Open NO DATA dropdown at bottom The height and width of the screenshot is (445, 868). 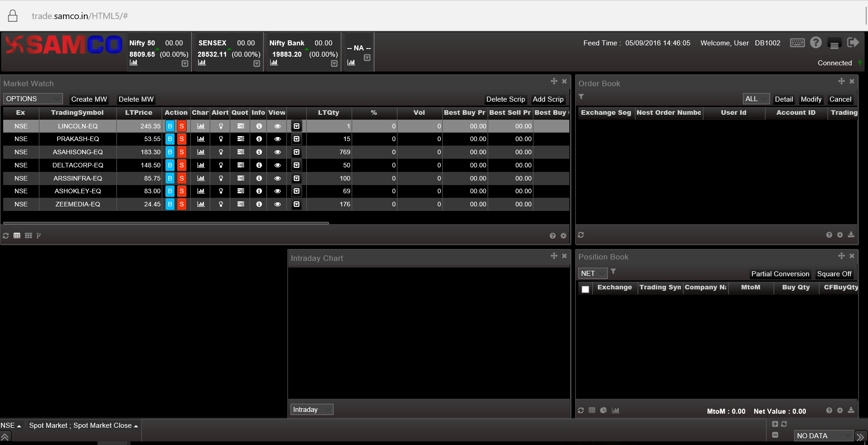[824, 435]
